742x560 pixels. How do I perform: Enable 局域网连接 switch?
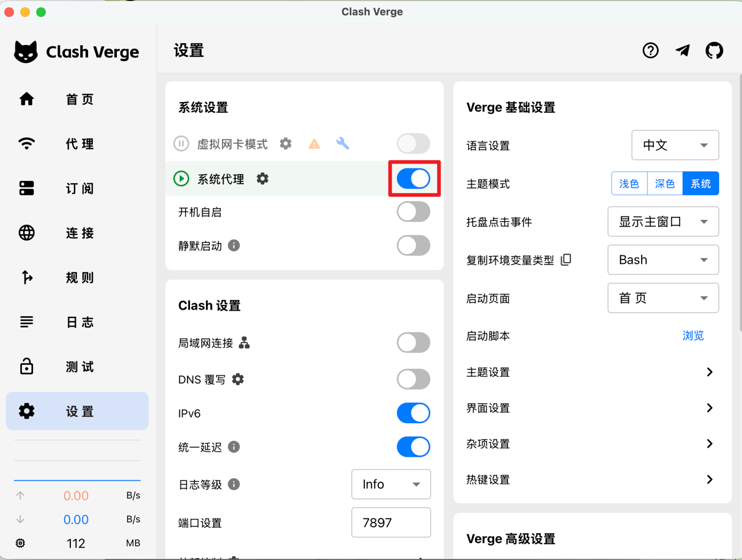tap(414, 343)
